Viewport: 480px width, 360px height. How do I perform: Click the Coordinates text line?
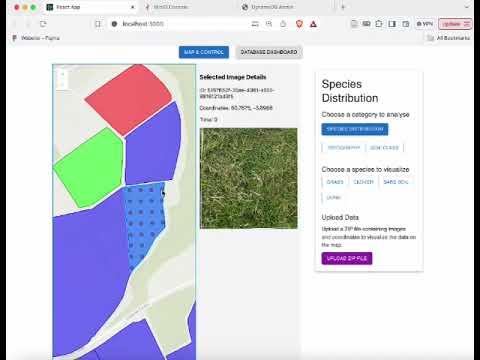236,108
